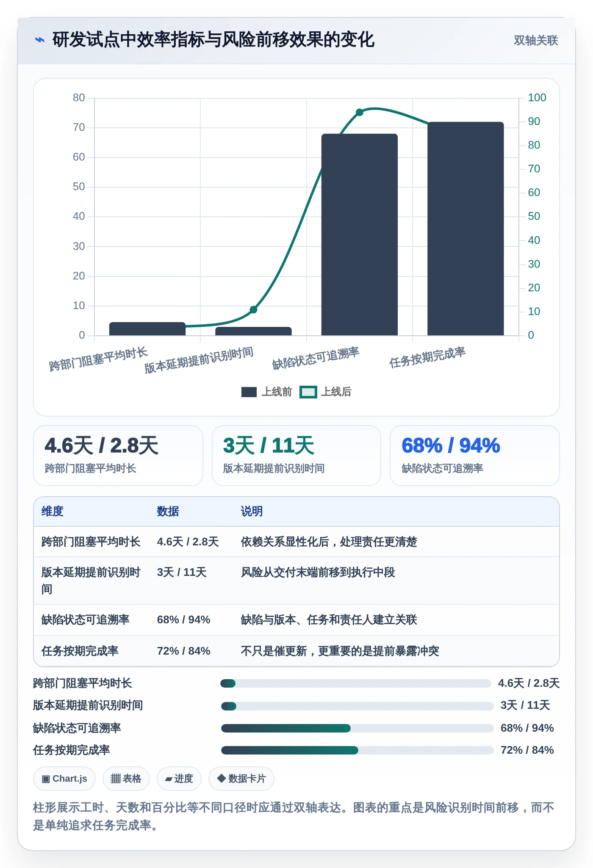Open the 3天 / 11天 data card
This screenshot has height=868, width=593.
pyautogui.click(x=296, y=456)
